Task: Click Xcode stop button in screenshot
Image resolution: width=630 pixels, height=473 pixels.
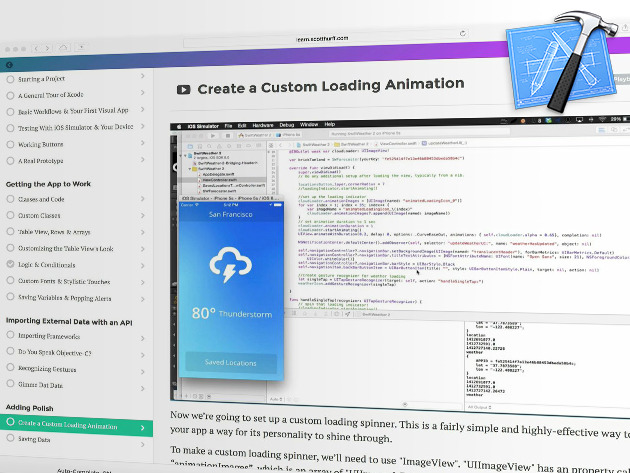Action: click(228, 136)
